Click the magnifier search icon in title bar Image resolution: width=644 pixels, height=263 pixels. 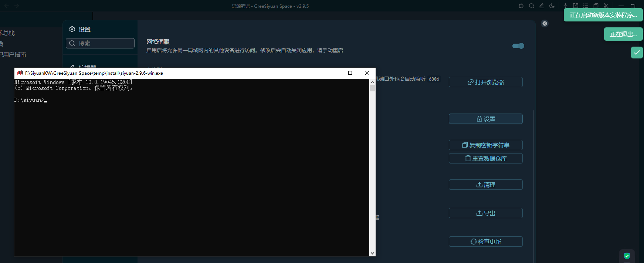tap(532, 6)
